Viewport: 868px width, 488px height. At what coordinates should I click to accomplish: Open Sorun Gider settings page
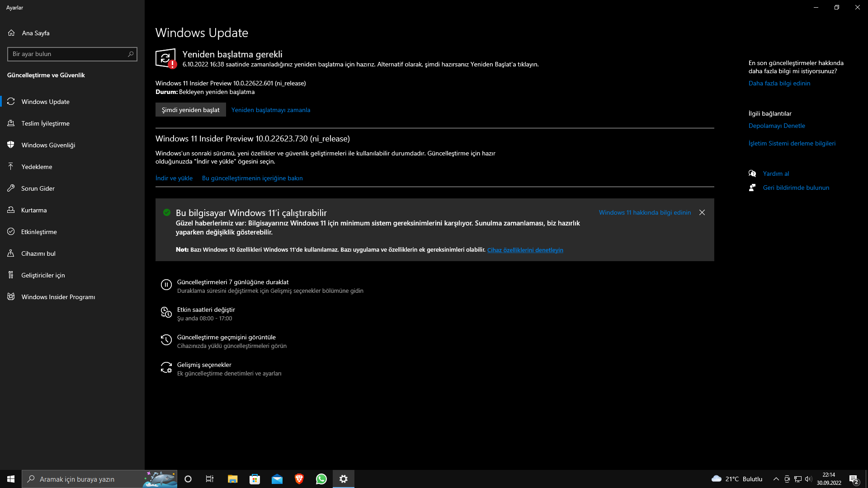coord(38,188)
